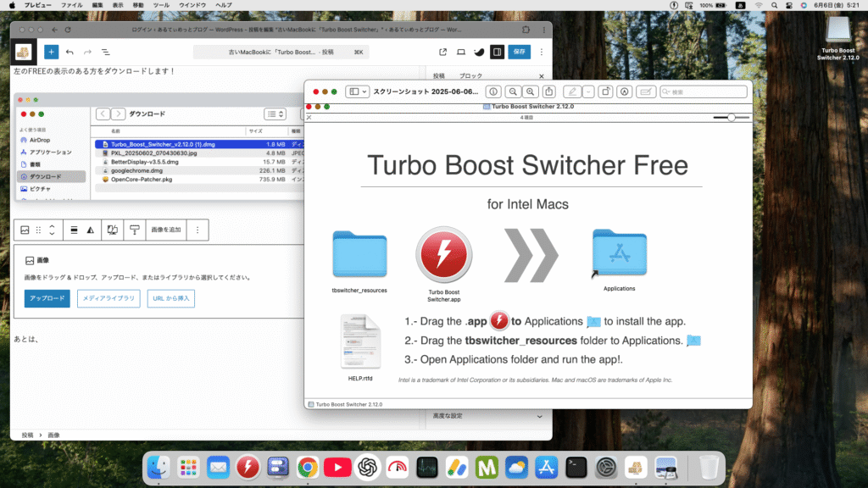
Task: Undo the last edit in WordPress
Action: pos(70,52)
